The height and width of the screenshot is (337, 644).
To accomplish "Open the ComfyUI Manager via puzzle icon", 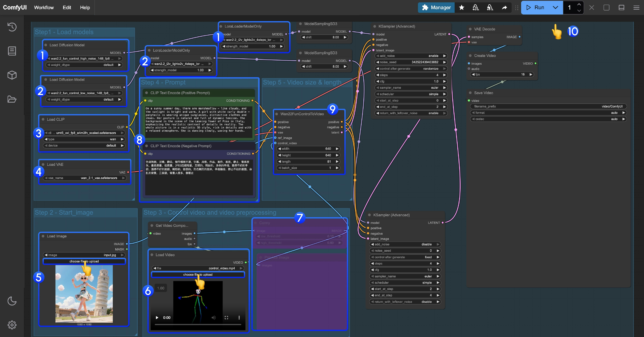I will coord(436,8).
